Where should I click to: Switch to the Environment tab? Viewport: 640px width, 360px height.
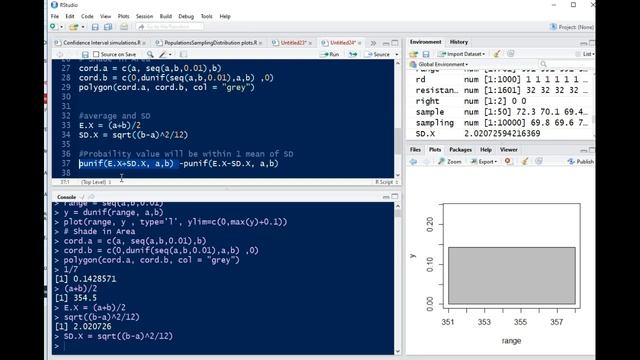425,42
